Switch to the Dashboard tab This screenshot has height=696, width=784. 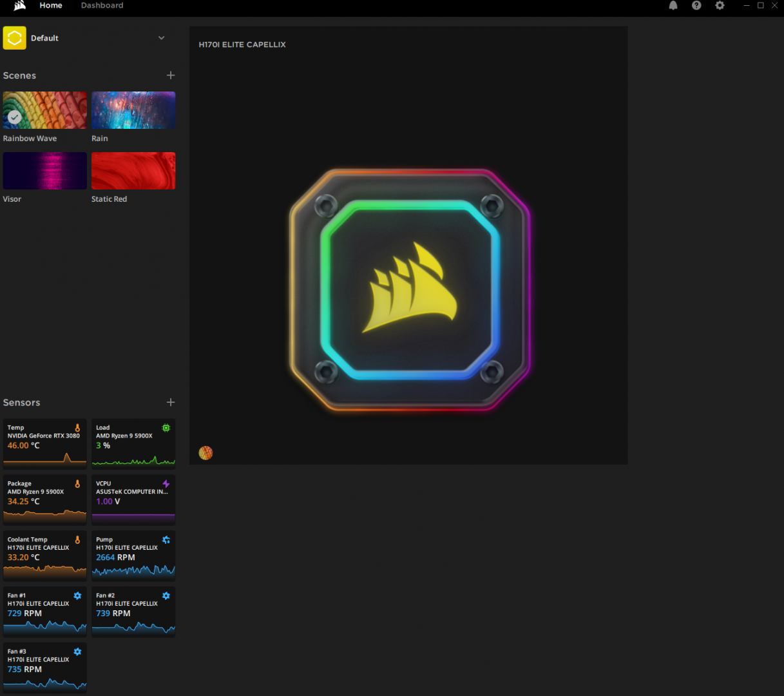tap(102, 5)
